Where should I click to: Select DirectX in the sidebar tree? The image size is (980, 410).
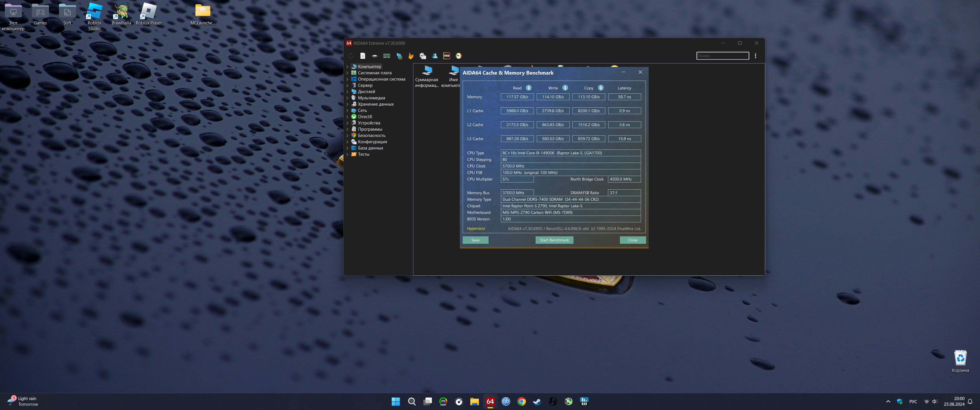pyautogui.click(x=364, y=117)
